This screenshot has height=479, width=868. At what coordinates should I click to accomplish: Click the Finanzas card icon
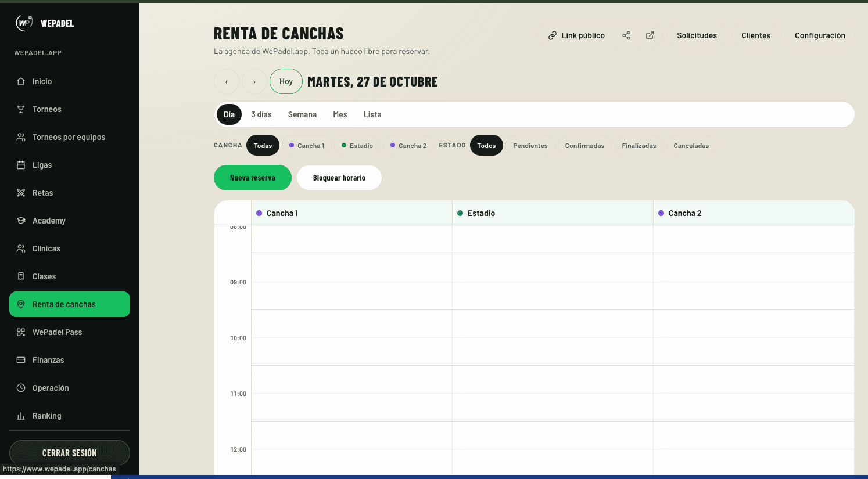tap(21, 360)
